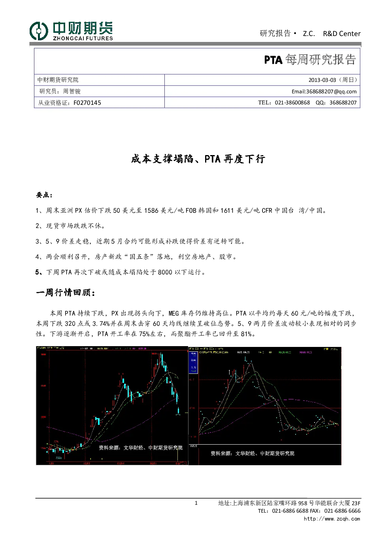This screenshot has height=555, width=392.
Task: Click key point 5 about 8000 以下运行
Action: click(121, 272)
